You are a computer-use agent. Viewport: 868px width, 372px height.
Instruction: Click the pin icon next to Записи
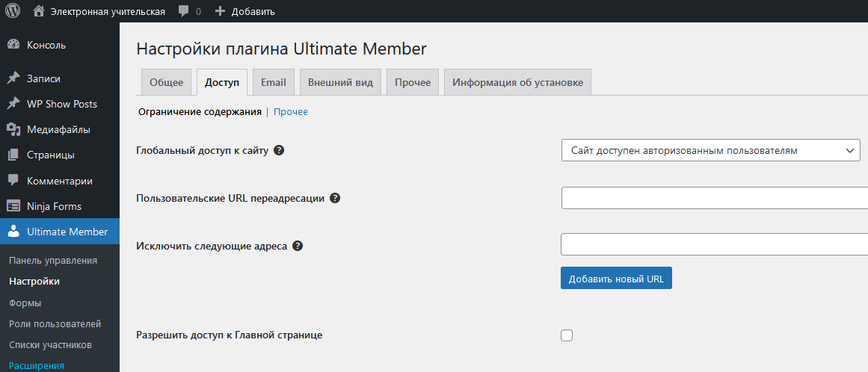(x=14, y=78)
